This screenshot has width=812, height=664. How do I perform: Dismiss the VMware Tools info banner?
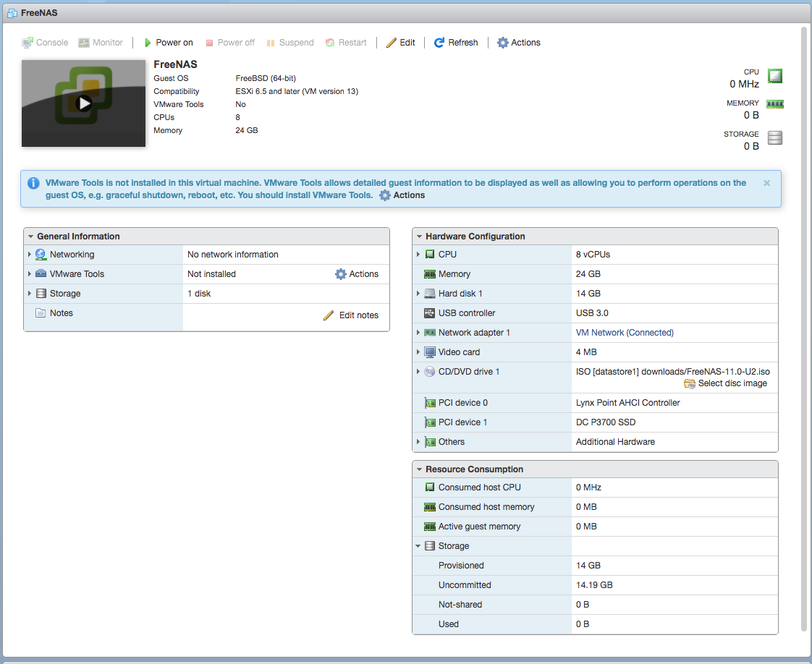pos(766,183)
